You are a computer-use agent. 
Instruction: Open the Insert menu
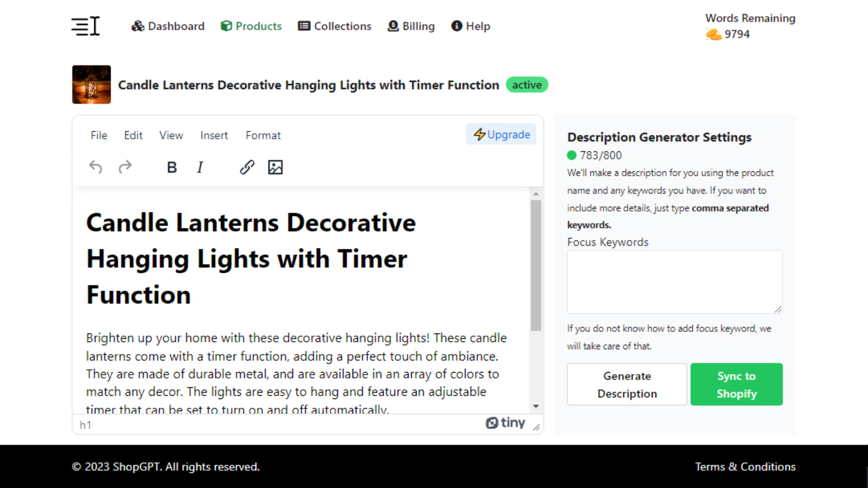click(x=214, y=136)
